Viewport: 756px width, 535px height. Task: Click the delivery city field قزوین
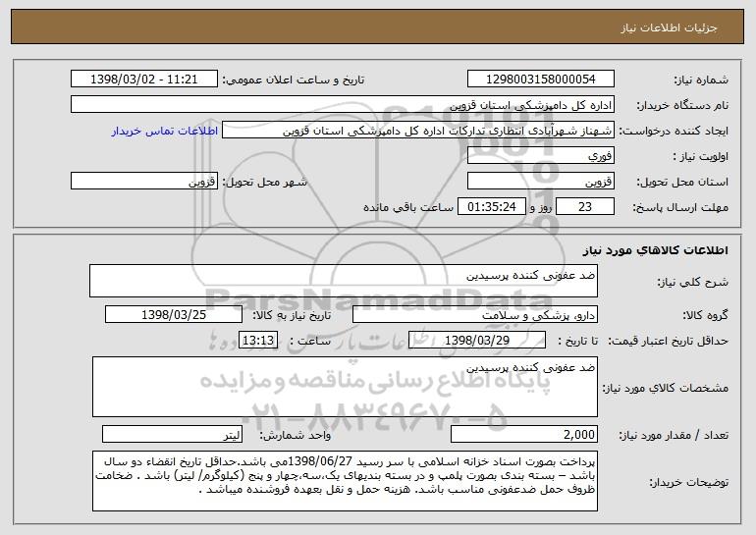(x=144, y=182)
